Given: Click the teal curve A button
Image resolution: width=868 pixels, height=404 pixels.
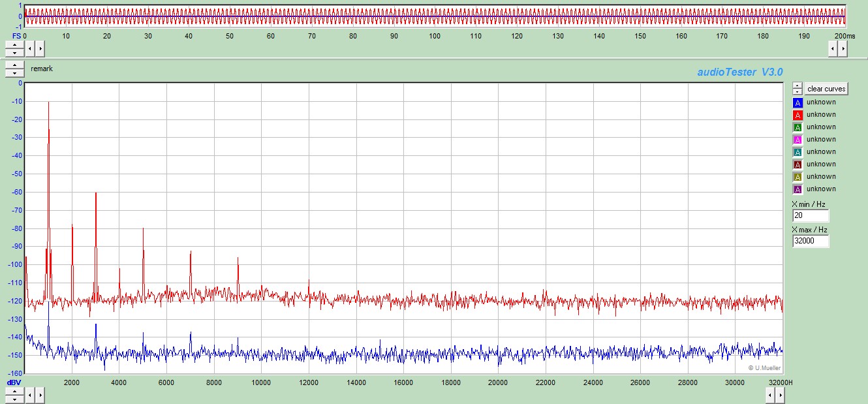Looking at the screenshot, I should (x=797, y=152).
